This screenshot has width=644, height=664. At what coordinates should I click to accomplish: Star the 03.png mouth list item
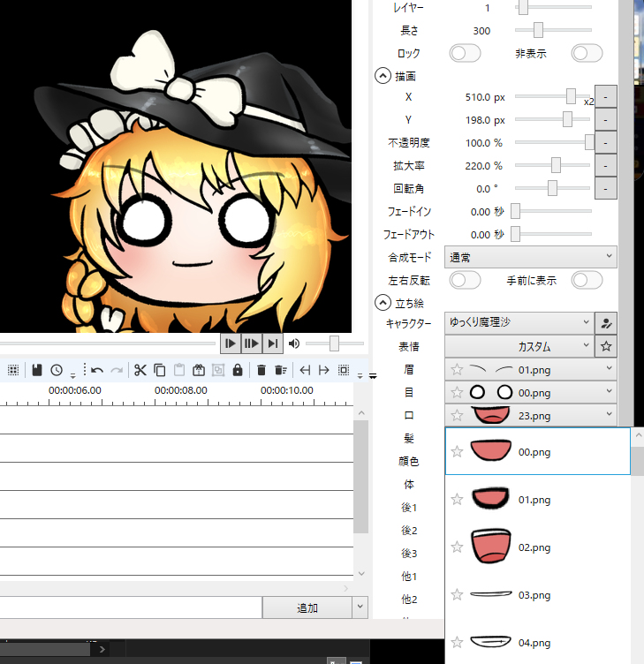[457, 595]
